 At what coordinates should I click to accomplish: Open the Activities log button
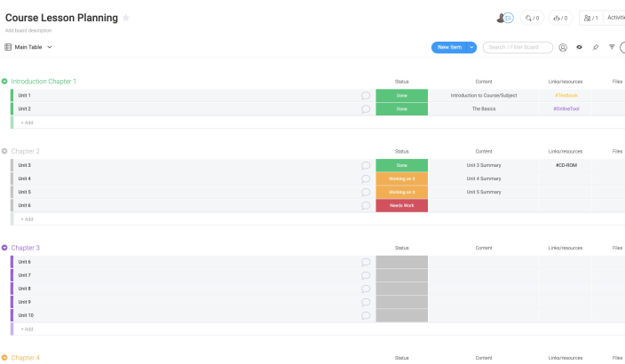tap(616, 18)
